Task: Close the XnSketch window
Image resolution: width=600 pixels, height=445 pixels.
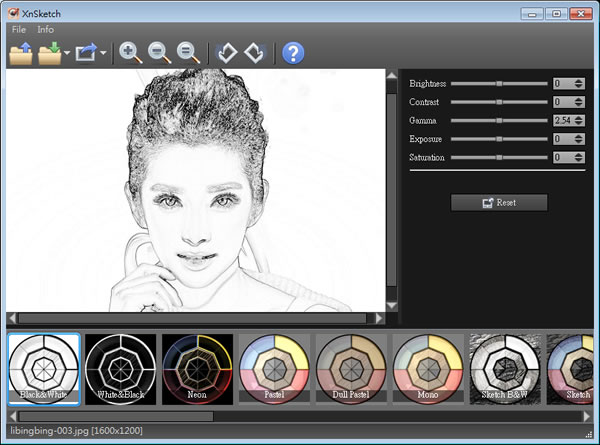Action: [x=581, y=14]
